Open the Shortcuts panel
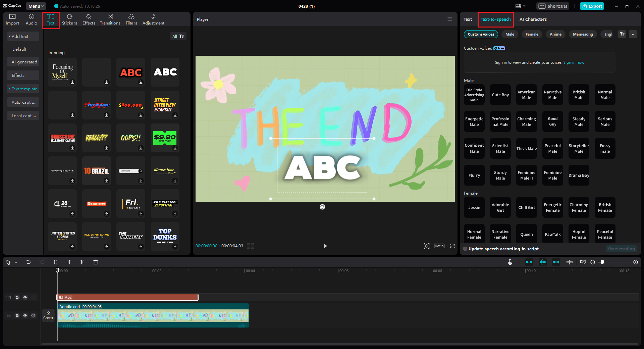The height and width of the screenshot is (349, 644). (553, 6)
